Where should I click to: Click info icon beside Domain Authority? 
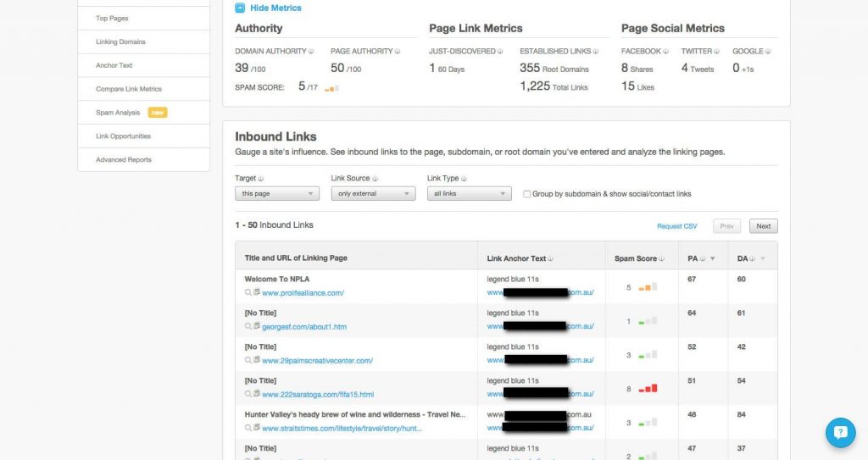point(311,52)
